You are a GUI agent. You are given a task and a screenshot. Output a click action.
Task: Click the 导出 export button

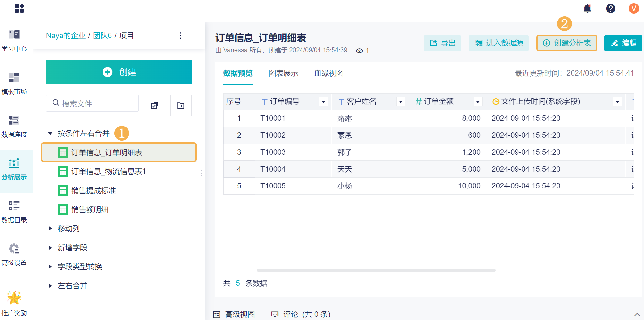pyautogui.click(x=442, y=43)
